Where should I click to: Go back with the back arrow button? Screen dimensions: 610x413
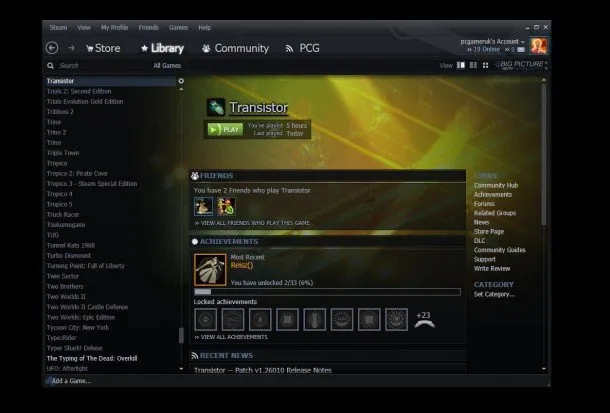pos(52,48)
